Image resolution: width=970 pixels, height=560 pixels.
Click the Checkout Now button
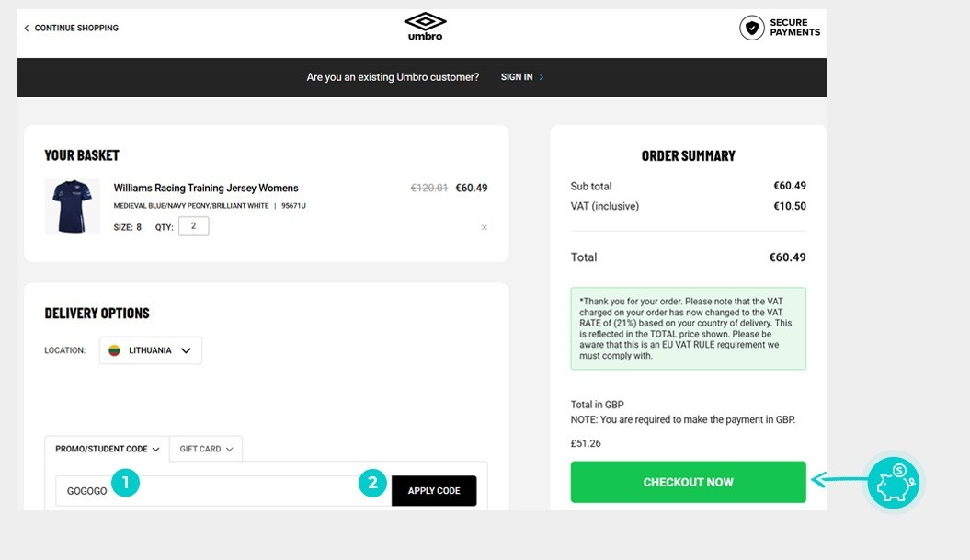688,482
